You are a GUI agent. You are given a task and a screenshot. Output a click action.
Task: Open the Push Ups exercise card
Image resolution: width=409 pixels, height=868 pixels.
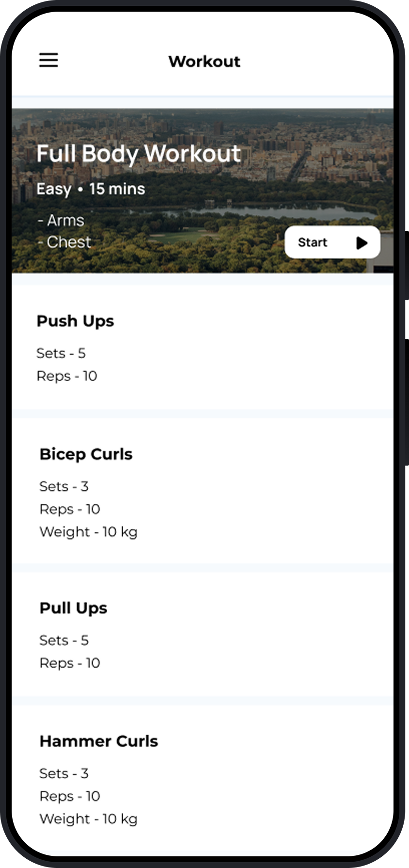click(x=203, y=347)
